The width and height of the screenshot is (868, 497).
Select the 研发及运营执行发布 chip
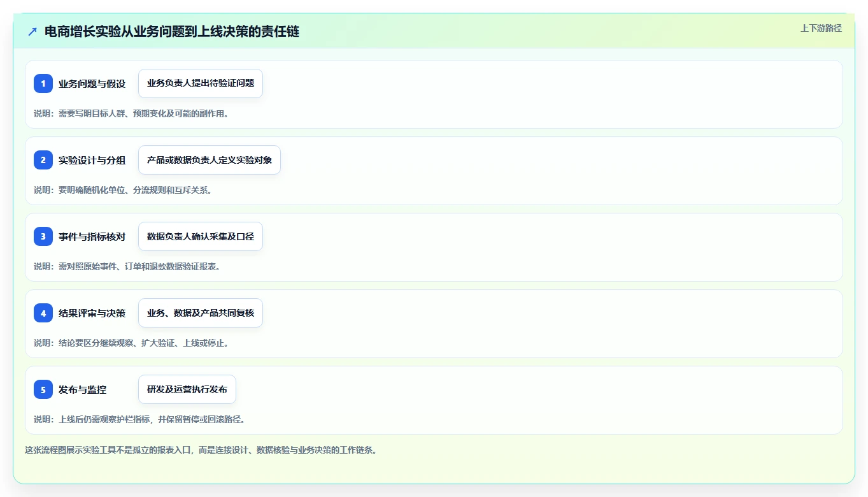[x=187, y=389]
